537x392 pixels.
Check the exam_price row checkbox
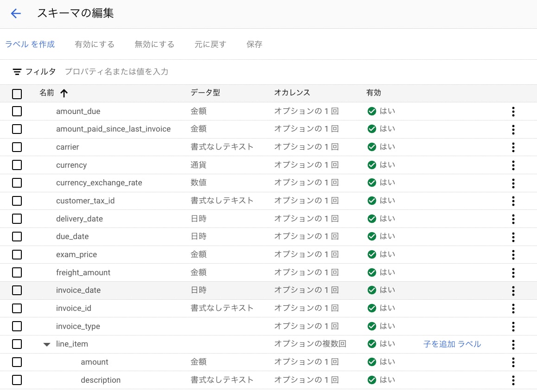(x=17, y=254)
